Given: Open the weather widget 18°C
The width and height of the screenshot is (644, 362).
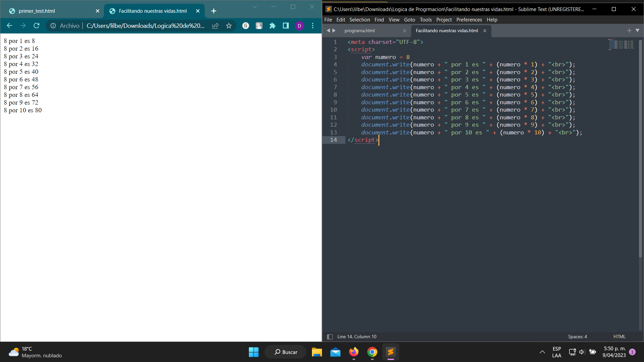Looking at the screenshot, I should (35, 352).
